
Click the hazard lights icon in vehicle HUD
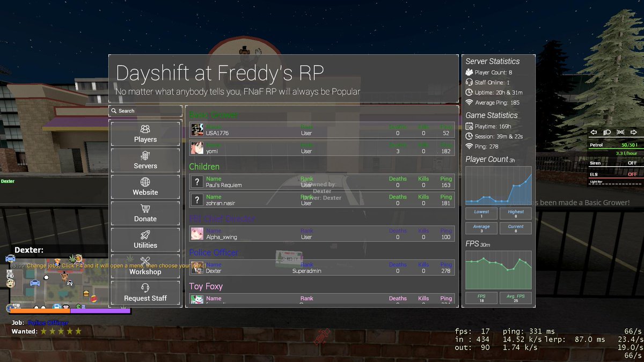620,132
